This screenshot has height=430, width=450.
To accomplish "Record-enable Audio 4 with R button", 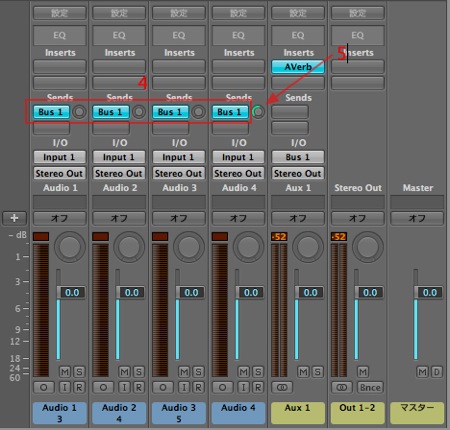I will (x=258, y=387).
